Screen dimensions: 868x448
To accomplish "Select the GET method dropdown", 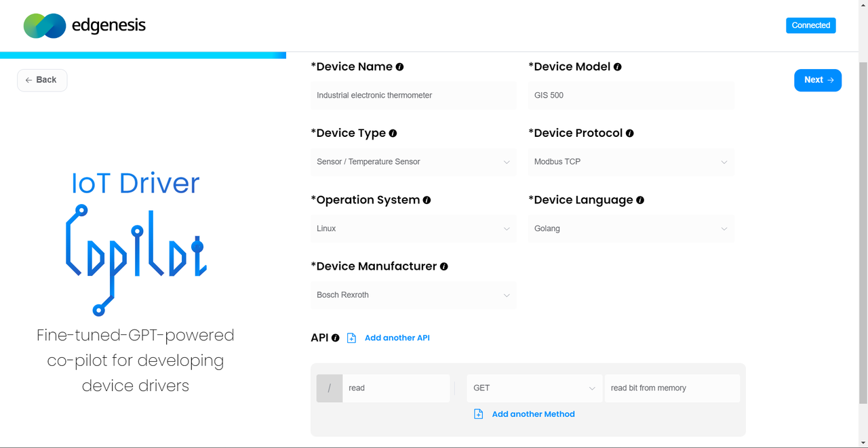I will pyautogui.click(x=534, y=388).
